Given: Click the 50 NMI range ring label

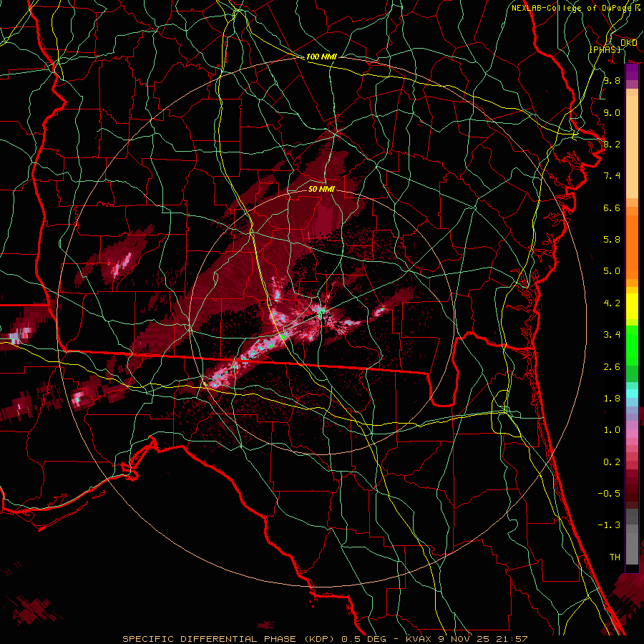Looking at the screenshot, I should (321, 189).
